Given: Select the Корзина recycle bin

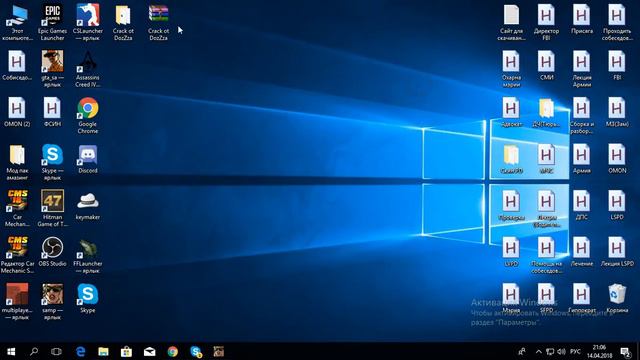Looking at the screenshot, I should (x=616, y=298).
